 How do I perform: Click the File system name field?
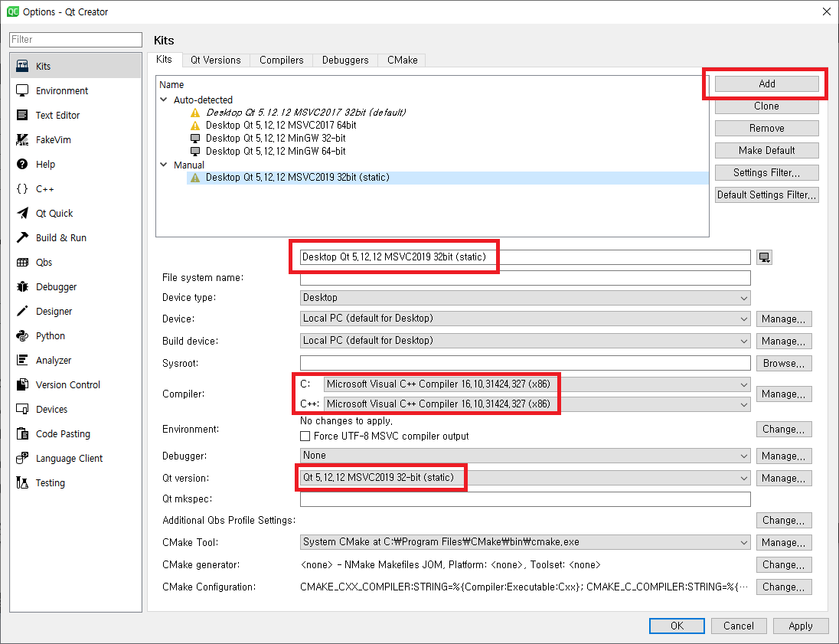(x=525, y=278)
